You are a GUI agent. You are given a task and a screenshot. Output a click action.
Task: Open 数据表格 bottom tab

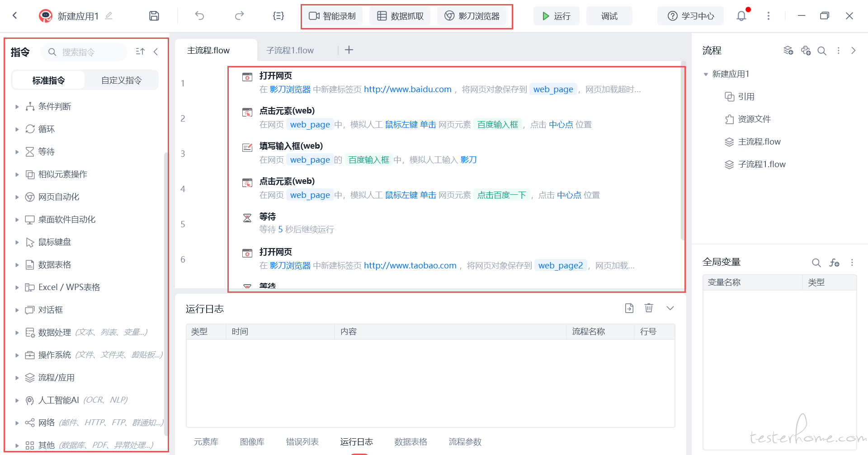[411, 442]
